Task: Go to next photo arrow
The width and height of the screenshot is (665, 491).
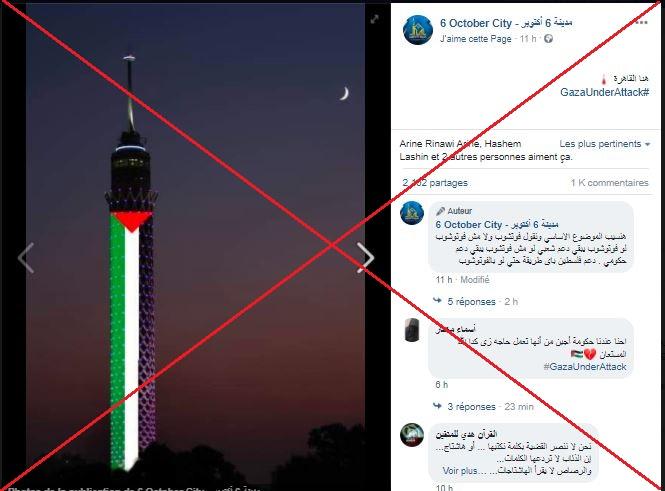Action: (365, 257)
